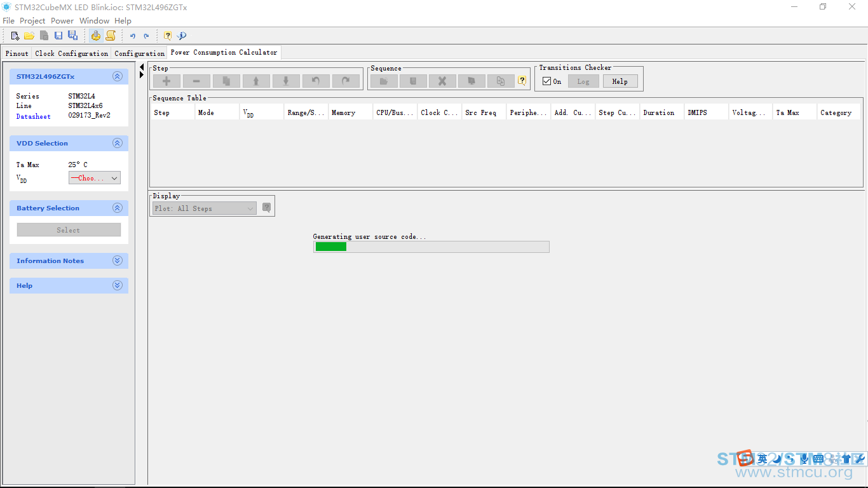Switch to the Clock Configuration tab
Viewport: 868px width, 488px height.
click(72, 53)
